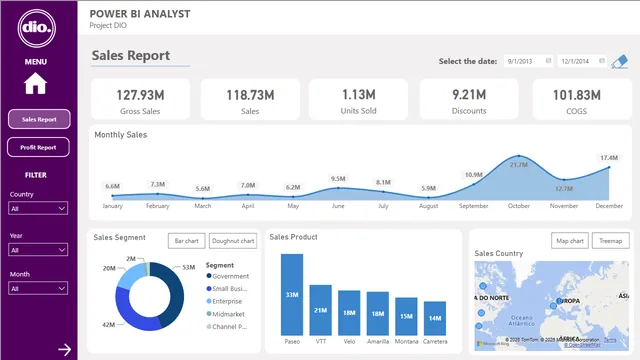640x360 pixels.
Task: Select Channel P... legend color marker
Action: click(209, 327)
